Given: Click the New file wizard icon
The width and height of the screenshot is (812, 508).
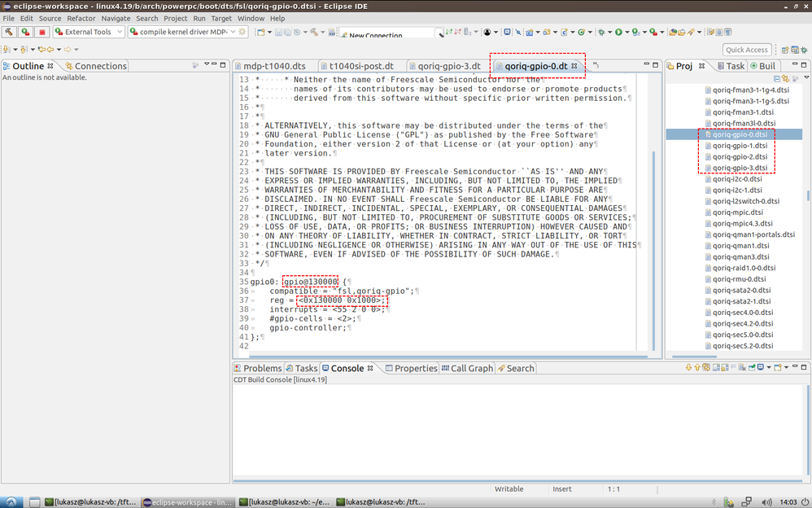Looking at the screenshot, I should coord(261,32).
